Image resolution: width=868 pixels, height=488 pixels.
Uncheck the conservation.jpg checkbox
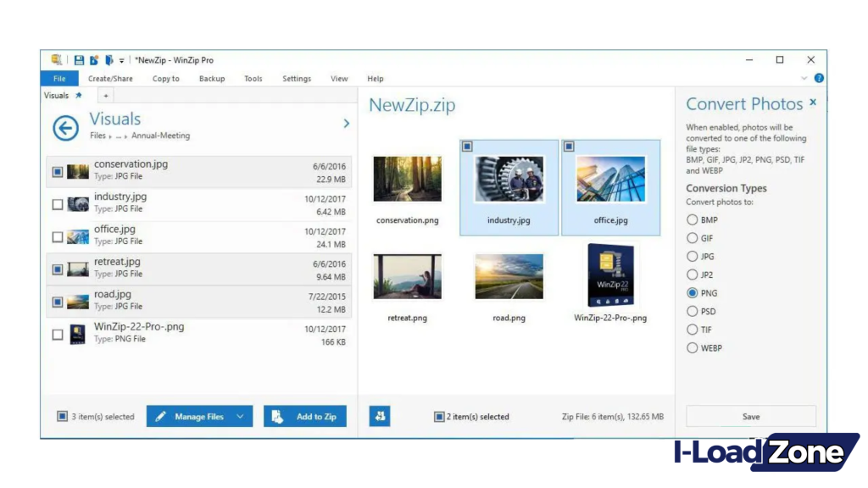coord(58,172)
